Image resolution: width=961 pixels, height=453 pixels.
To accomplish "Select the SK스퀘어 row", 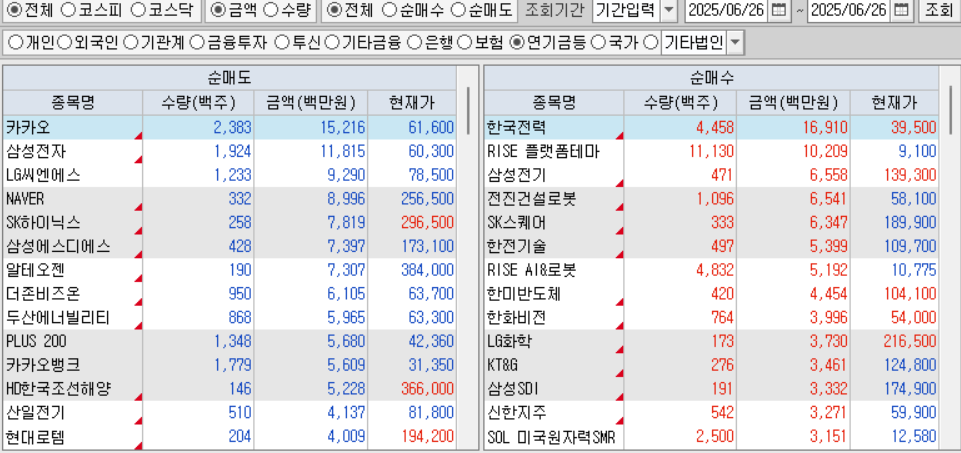I will coord(712,223).
